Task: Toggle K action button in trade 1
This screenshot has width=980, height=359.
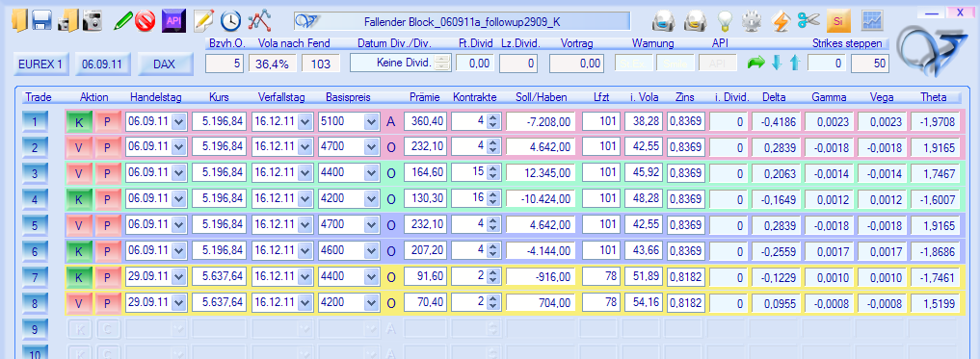Action: coord(79,121)
